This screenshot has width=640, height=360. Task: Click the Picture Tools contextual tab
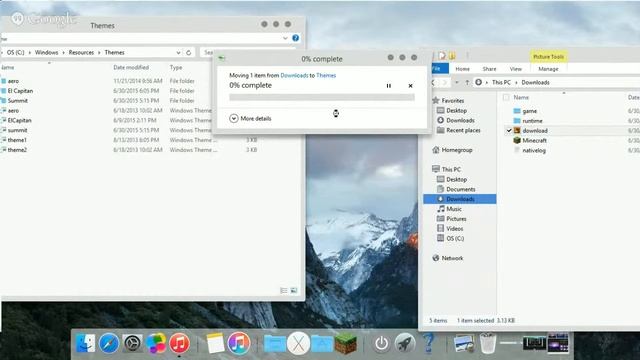click(548, 57)
